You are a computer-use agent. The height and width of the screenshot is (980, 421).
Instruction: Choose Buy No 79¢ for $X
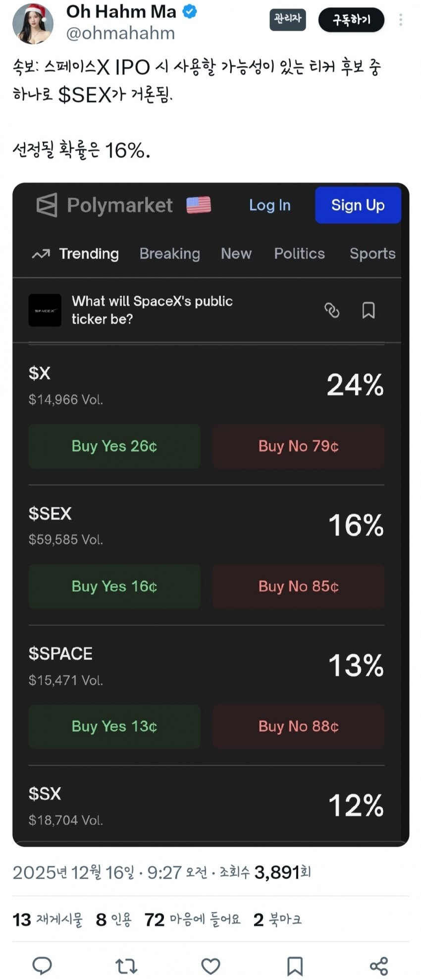click(299, 446)
